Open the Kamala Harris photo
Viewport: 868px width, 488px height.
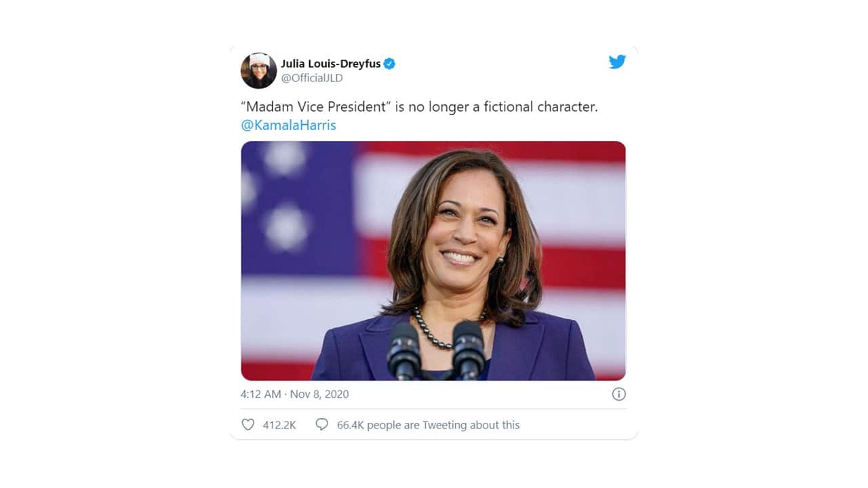(433, 260)
